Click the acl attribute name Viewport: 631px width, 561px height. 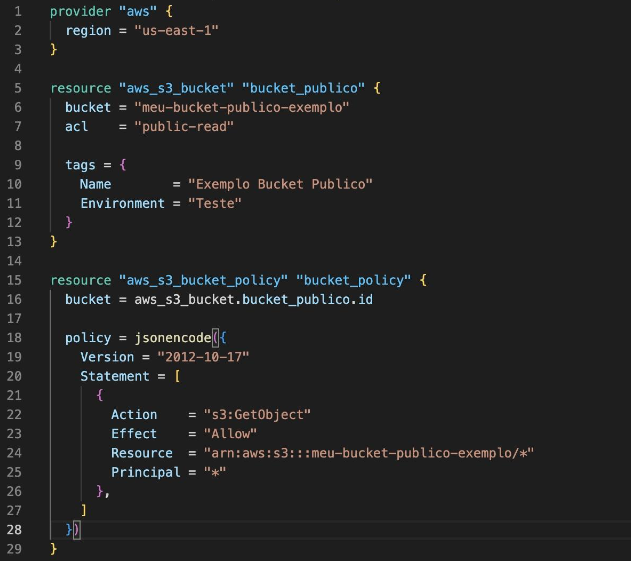tap(76, 127)
